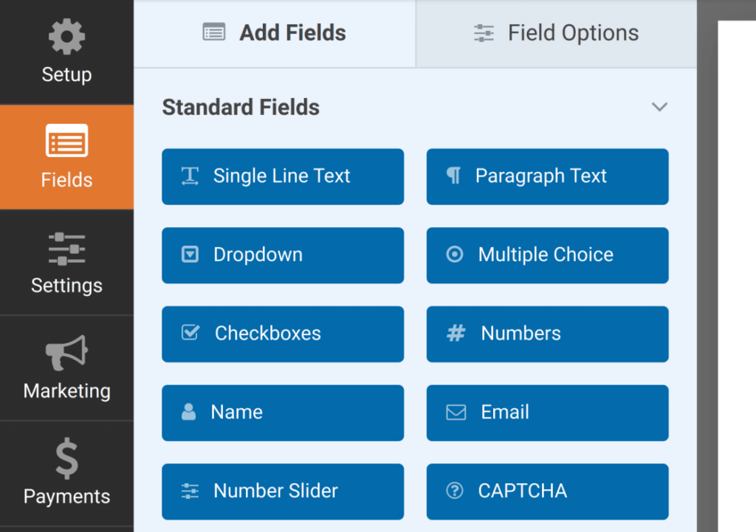The image size is (756, 532).
Task: Open the Payments dollar icon
Action: pos(66,457)
